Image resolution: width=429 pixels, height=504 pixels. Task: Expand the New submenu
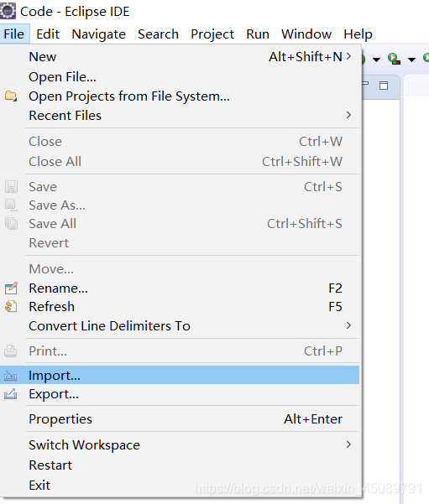coord(180,57)
